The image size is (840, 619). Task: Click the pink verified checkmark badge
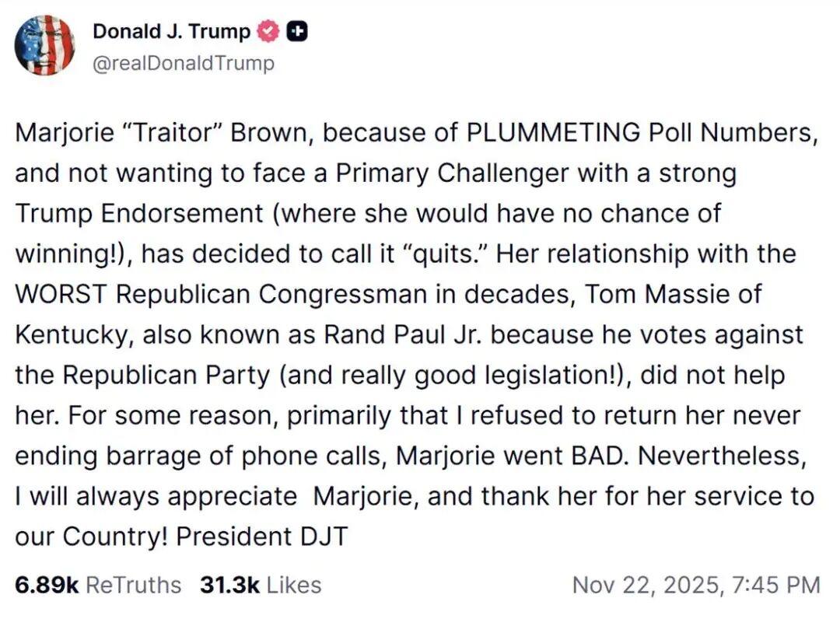[x=267, y=31]
